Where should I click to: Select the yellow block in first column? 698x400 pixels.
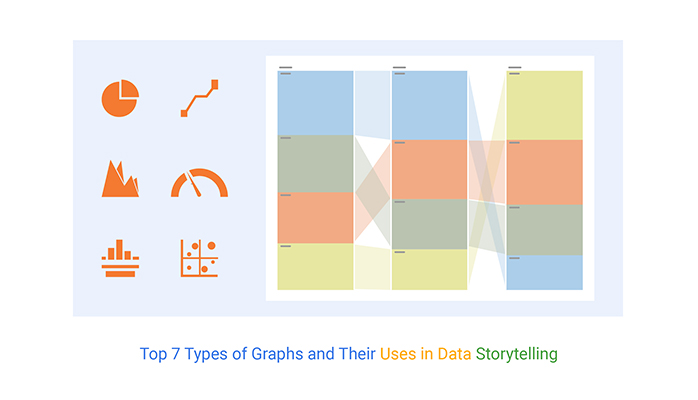tap(316, 267)
